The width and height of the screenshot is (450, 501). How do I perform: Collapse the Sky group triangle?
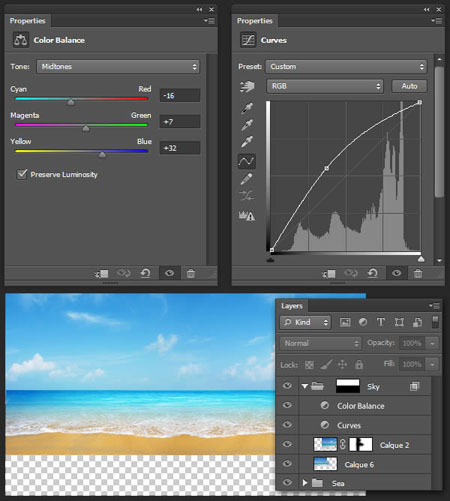(x=305, y=386)
